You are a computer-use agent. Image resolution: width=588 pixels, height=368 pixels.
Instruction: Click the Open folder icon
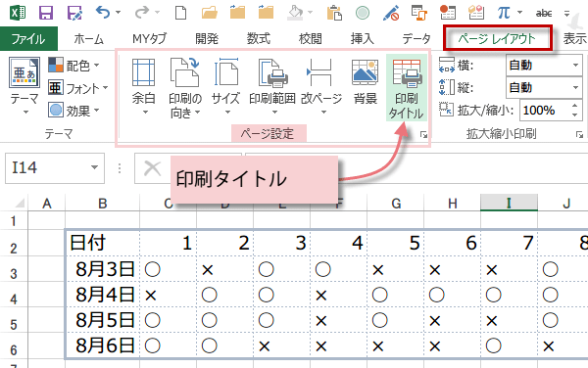210,13
